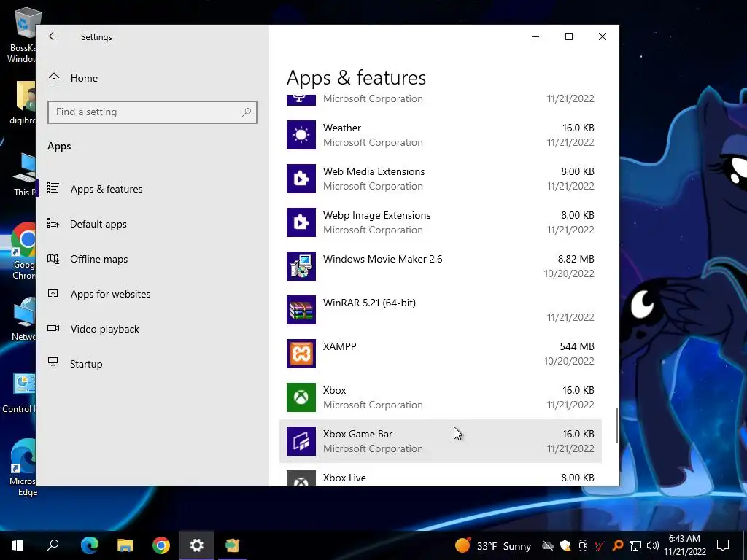Click the Apps & features page heading
Screen dimensions: 747x560
coord(356,77)
